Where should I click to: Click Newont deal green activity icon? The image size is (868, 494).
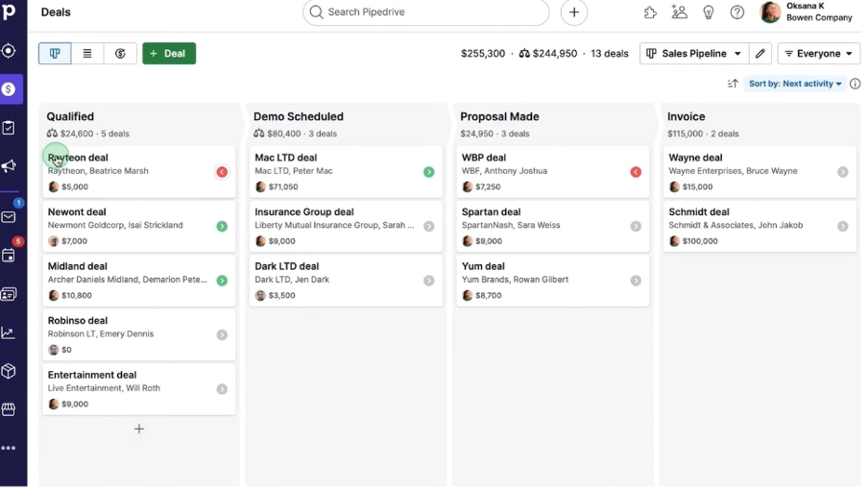(222, 226)
